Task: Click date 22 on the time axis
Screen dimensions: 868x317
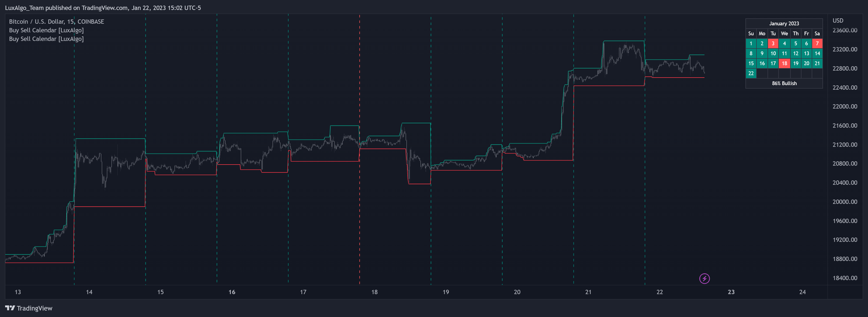Action: [659, 292]
